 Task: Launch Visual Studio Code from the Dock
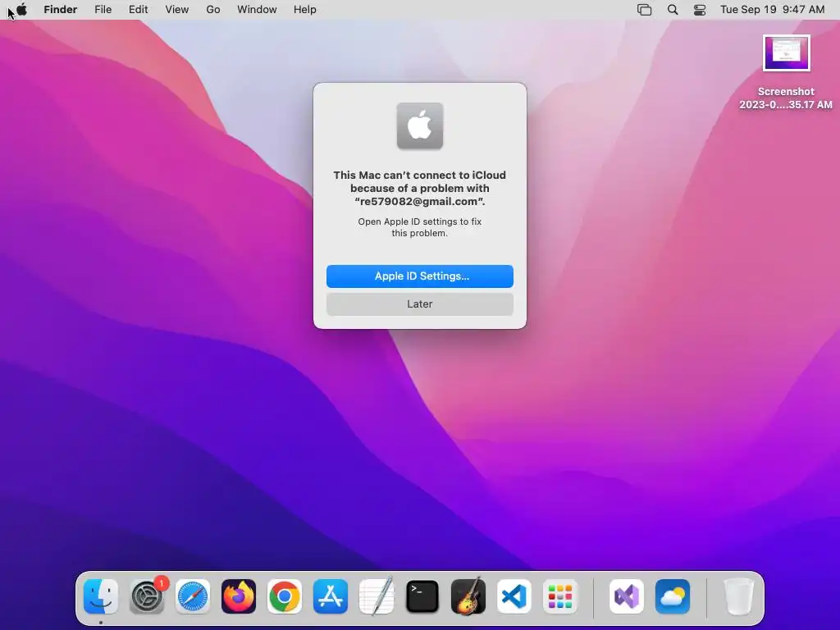pos(514,596)
